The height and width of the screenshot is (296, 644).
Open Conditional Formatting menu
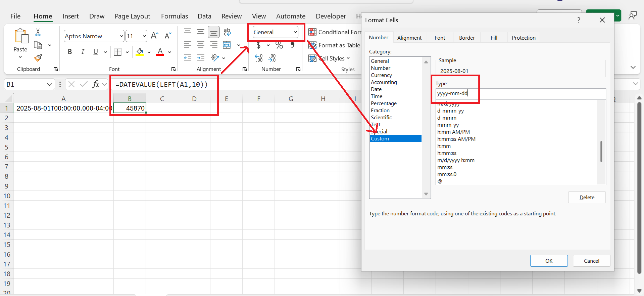click(x=335, y=32)
